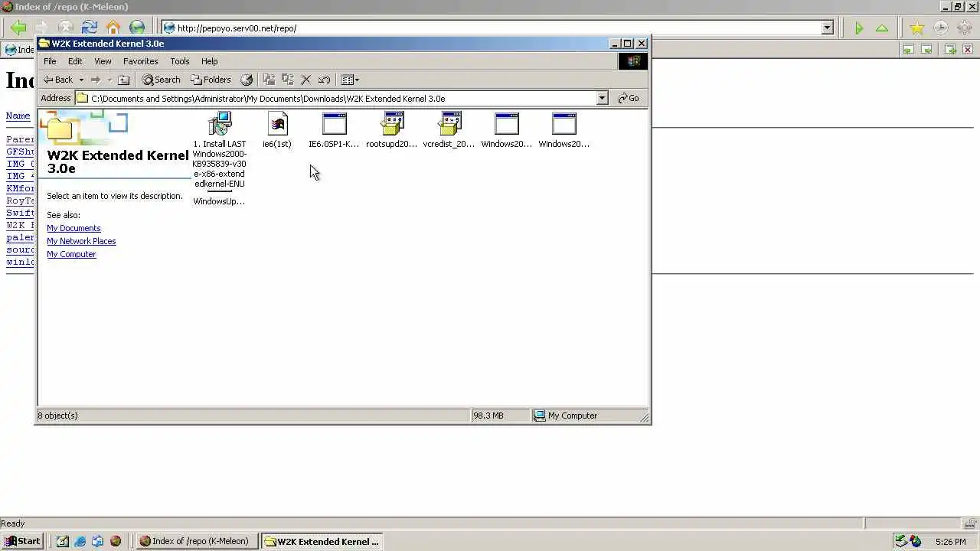The image size is (980, 551).
Task: Launch Internet Explorer from quick launch
Action: coord(80,541)
